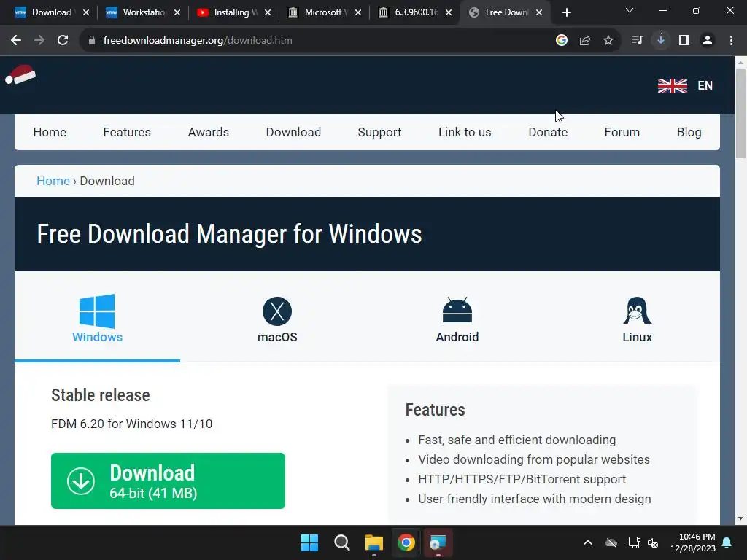Close the Installing YouTube tab

coord(268,12)
